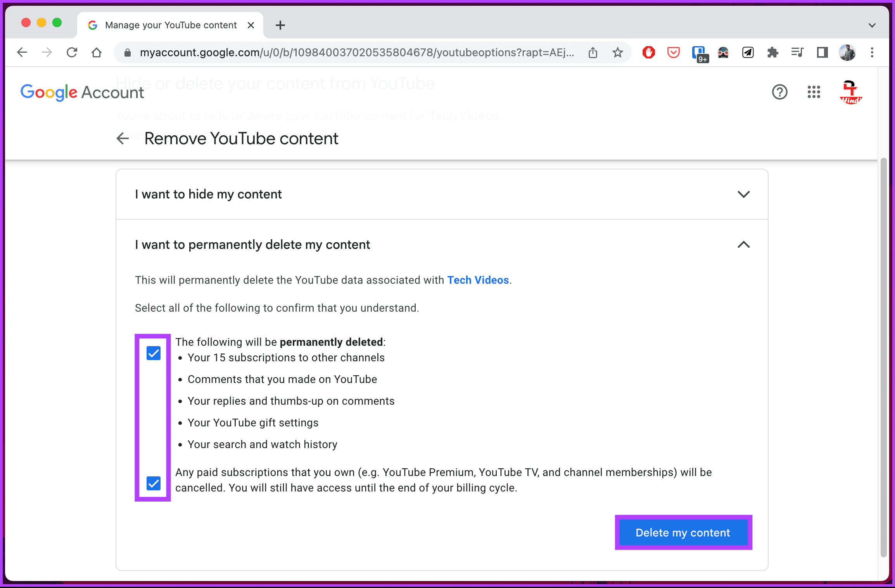
Task: Open the Extensions puzzle icon
Action: tap(772, 52)
